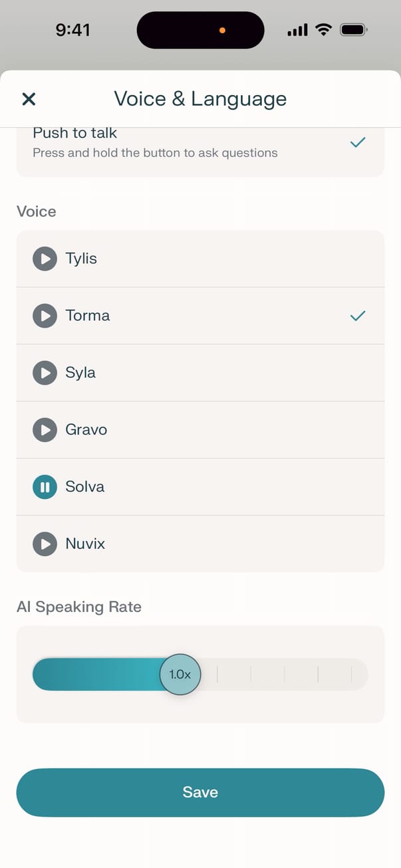Select the Syla voice row

(x=200, y=373)
